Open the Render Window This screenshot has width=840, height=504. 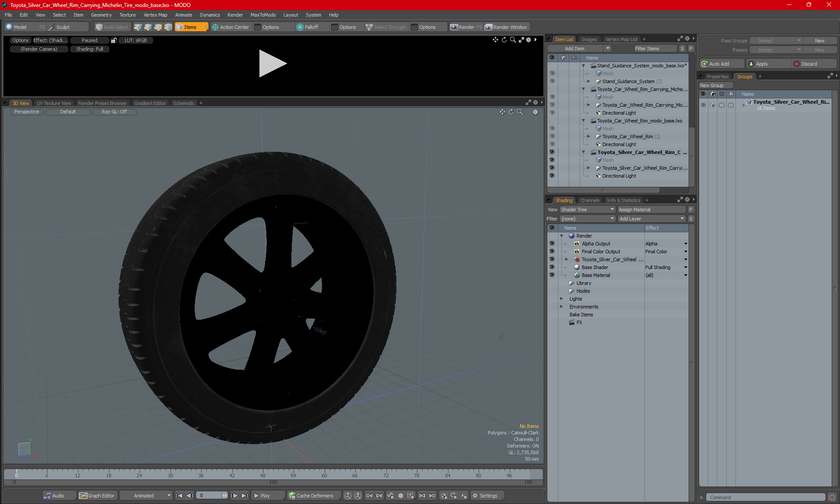(506, 27)
